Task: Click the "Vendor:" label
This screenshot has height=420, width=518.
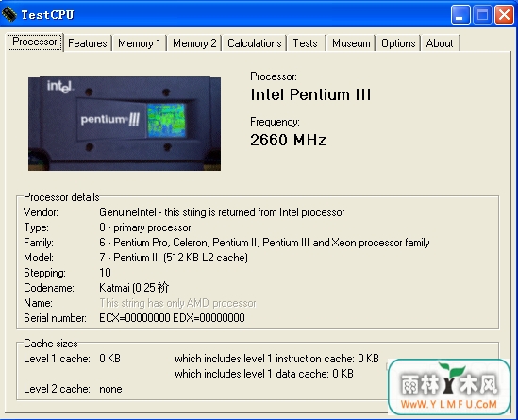Action: tap(41, 212)
